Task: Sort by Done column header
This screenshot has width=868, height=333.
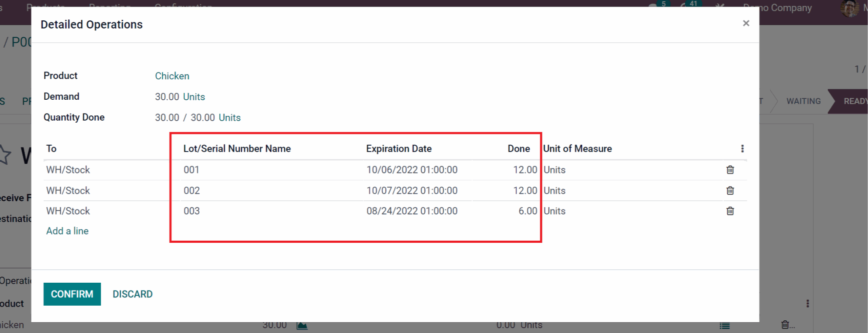Action: coord(519,149)
